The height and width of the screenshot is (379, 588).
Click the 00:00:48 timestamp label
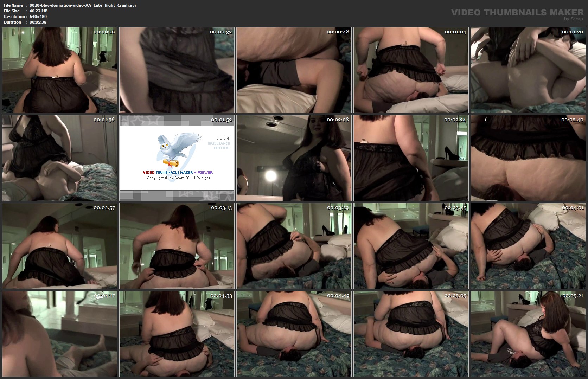point(338,32)
